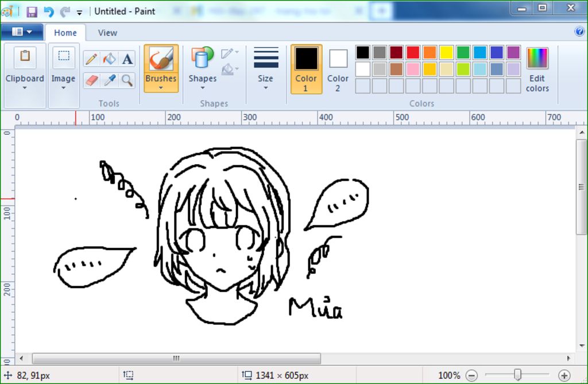The height and width of the screenshot is (384, 588).
Task: Click the scroll down arrow
Action: 581,346
